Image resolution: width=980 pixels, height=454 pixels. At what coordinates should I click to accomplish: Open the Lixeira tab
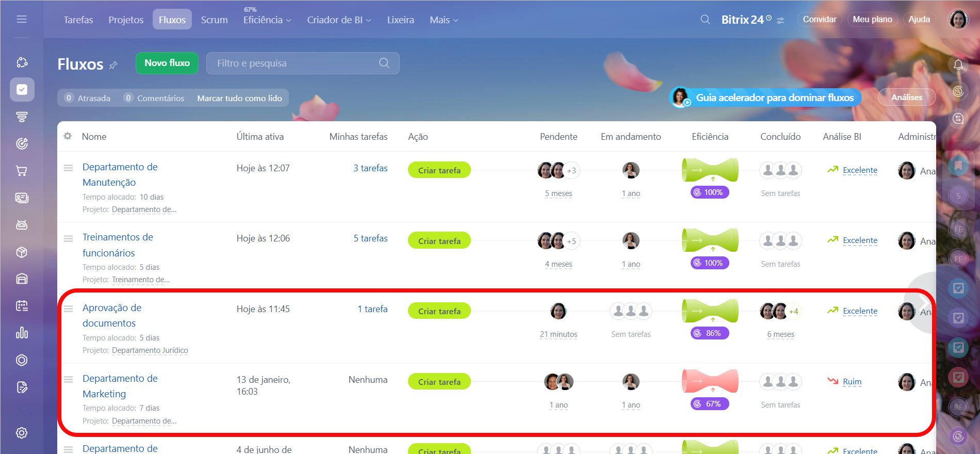pos(401,20)
